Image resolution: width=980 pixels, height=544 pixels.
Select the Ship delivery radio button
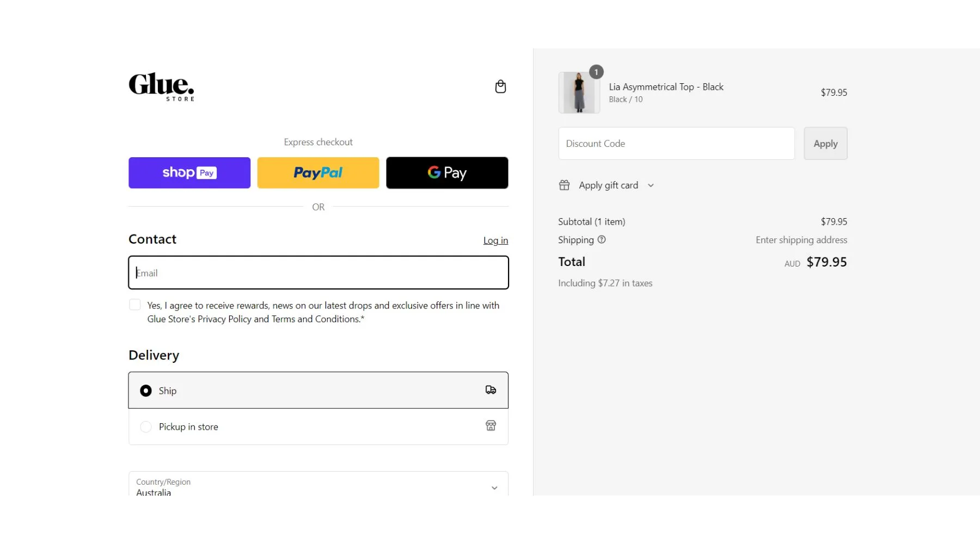[146, 391]
